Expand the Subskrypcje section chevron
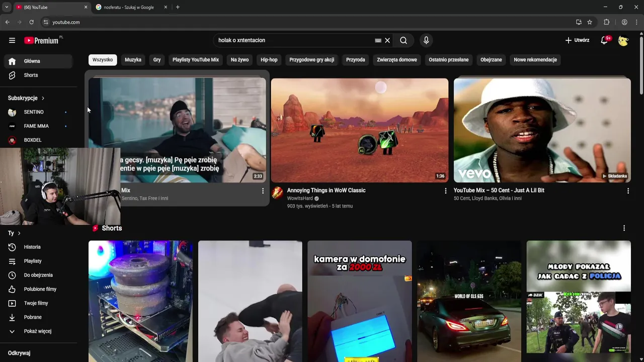Image resolution: width=644 pixels, height=362 pixels. coord(43,98)
